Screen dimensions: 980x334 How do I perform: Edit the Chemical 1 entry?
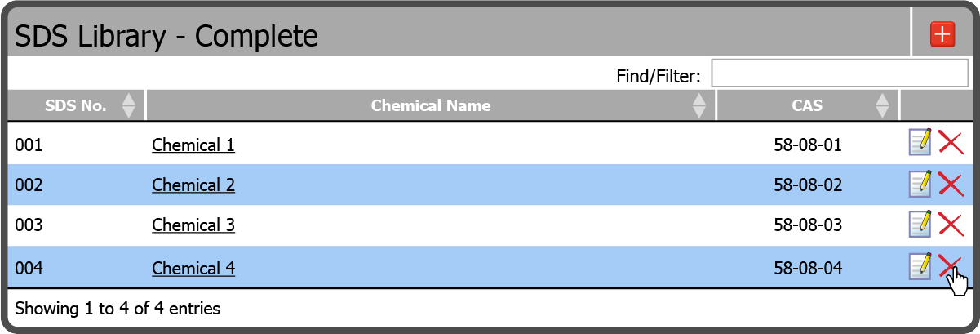pos(920,142)
